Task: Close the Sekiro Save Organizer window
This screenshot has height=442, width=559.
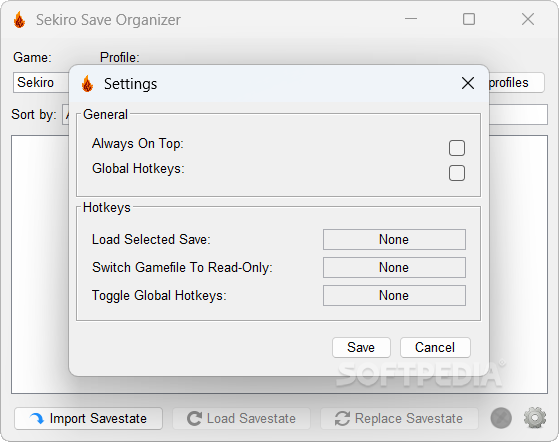Action: (x=528, y=19)
